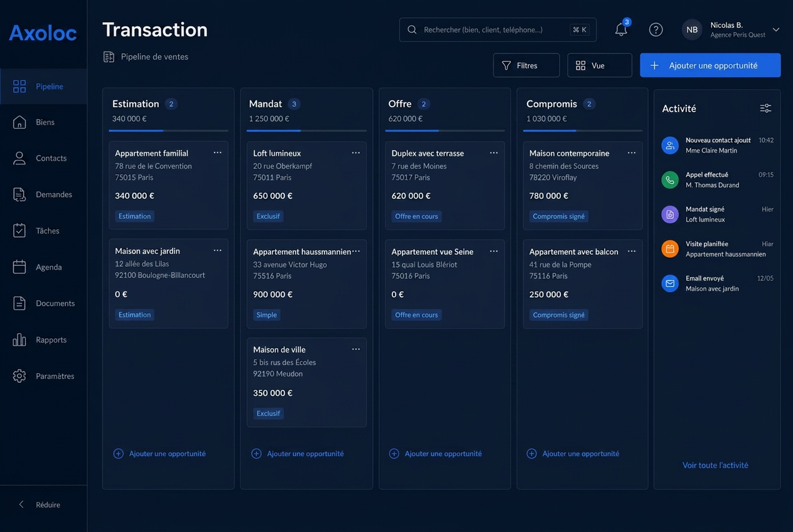Click the Mandat column progress bar

tap(306, 130)
